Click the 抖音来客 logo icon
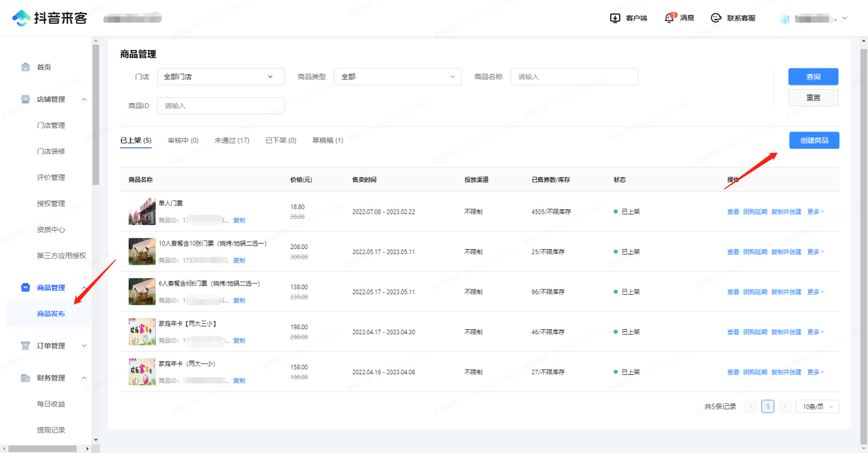Screen dimensions: 868x453 [x=21, y=18]
